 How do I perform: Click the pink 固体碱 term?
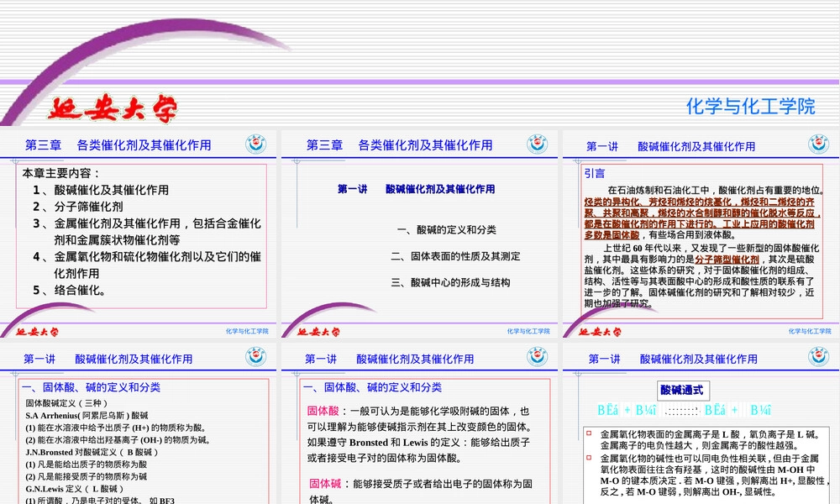tap(325, 484)
